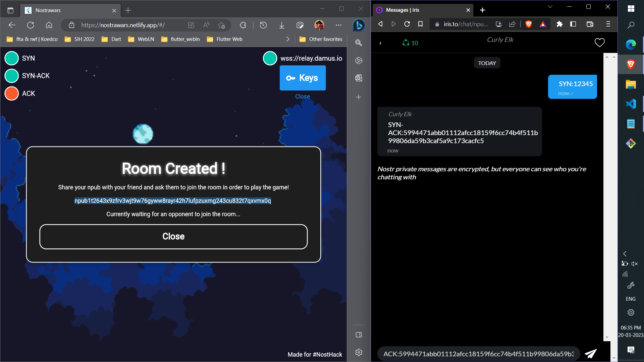Close the Room Created dialog
This screenshot has height=362, width=644.
pyautogui.click(x=173, y=236)
